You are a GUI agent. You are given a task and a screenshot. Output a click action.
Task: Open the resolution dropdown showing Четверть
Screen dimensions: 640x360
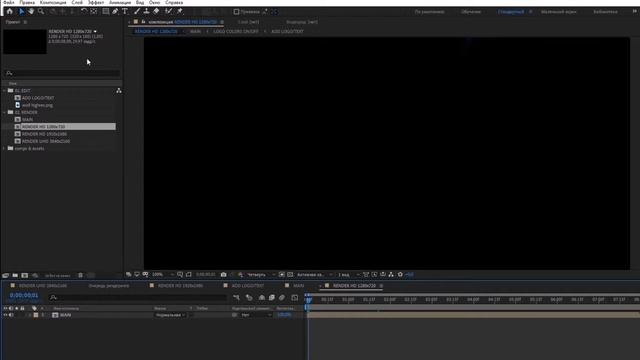261,275
